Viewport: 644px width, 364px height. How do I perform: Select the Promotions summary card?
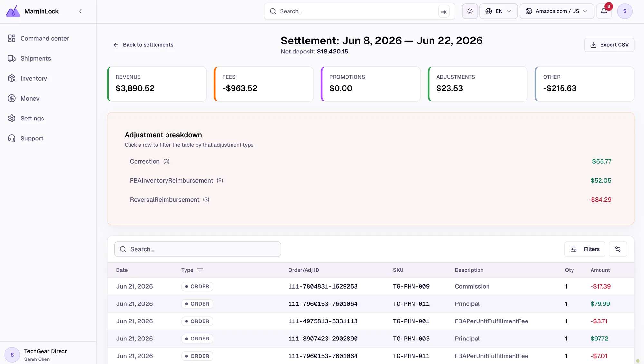click(371, 84)
